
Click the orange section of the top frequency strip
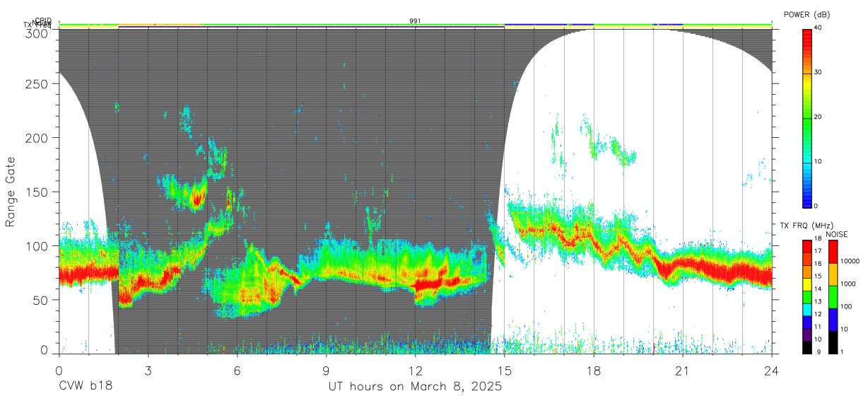click(161, 25)
